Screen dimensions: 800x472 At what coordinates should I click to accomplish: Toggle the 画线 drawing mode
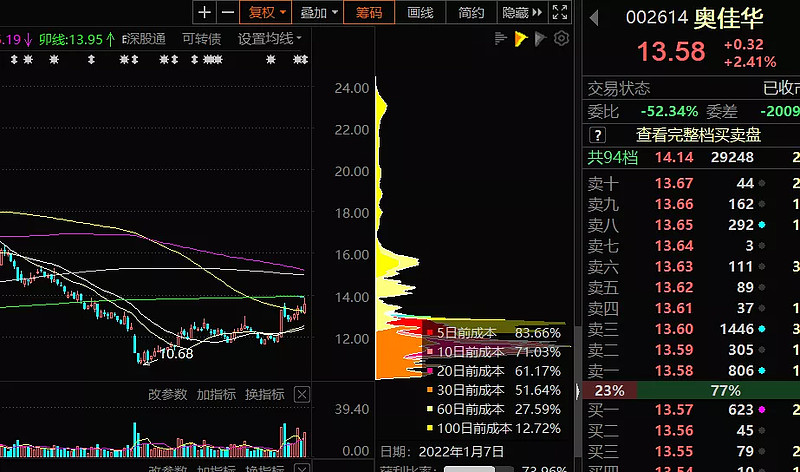tap(421, 12)
